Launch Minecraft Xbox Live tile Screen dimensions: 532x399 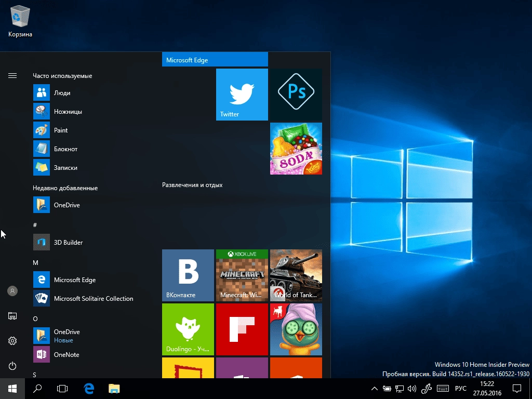[x=242, y=275]
